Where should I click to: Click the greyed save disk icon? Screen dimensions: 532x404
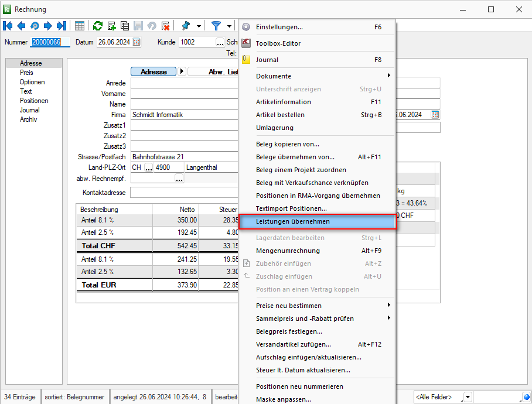[x=138, y=26]
